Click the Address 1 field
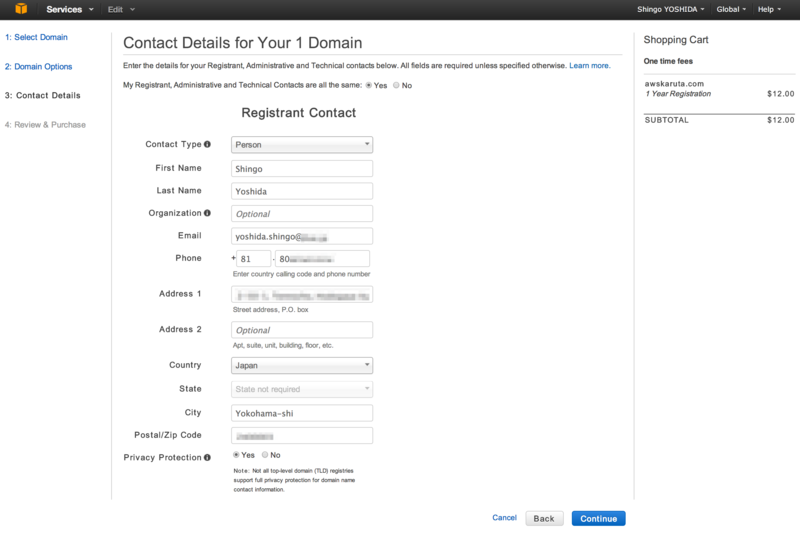The height and width of the screenshot is (539, 800). click(302, 295)
